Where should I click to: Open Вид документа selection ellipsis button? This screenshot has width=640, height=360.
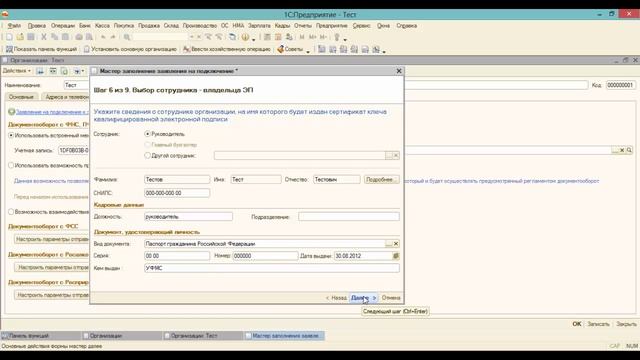tap(389, 244)
